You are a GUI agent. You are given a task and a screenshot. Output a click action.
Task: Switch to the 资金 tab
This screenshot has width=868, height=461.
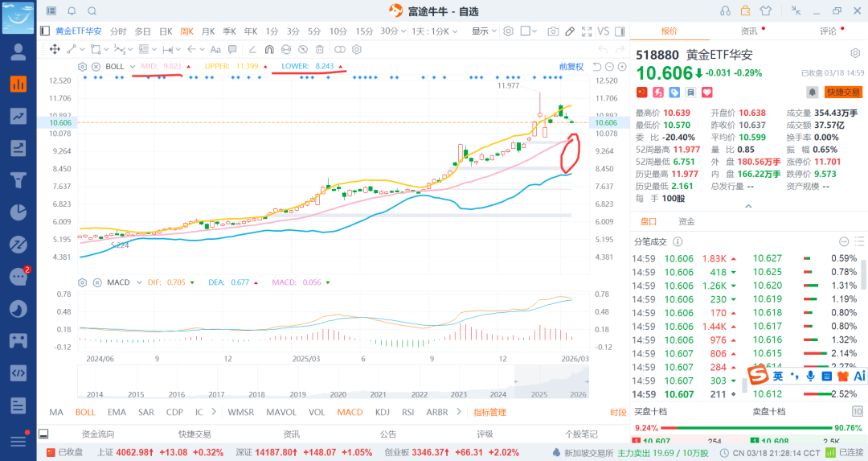686,221
